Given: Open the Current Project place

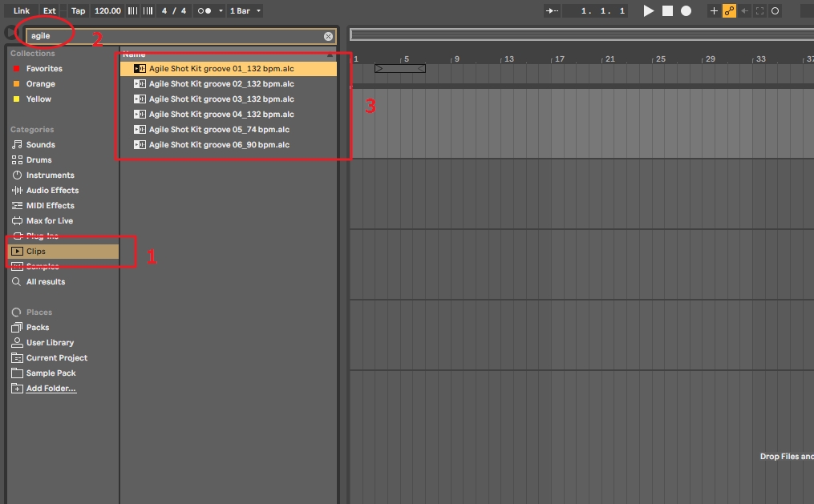Looking at the screenshot, I should click(x=57, y=358).
